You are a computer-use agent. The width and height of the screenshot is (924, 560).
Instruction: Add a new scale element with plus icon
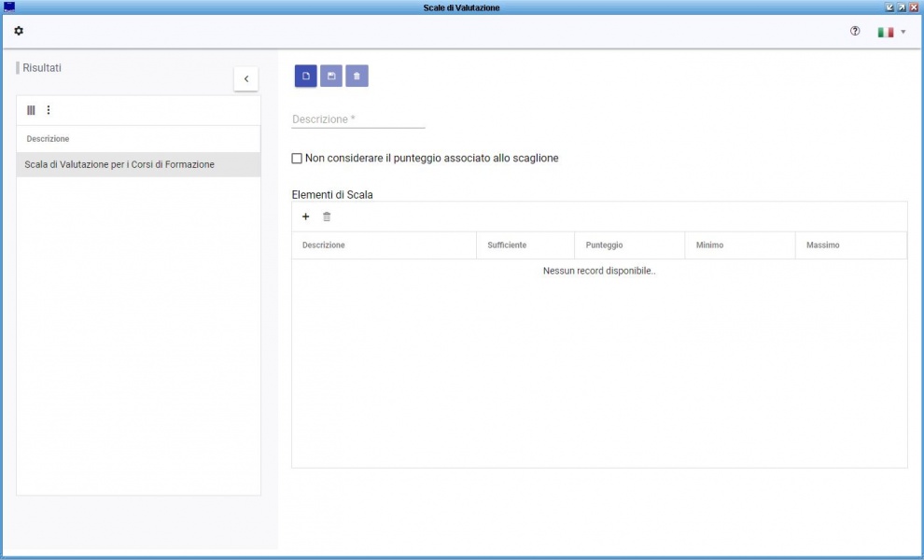click(305, 217)
